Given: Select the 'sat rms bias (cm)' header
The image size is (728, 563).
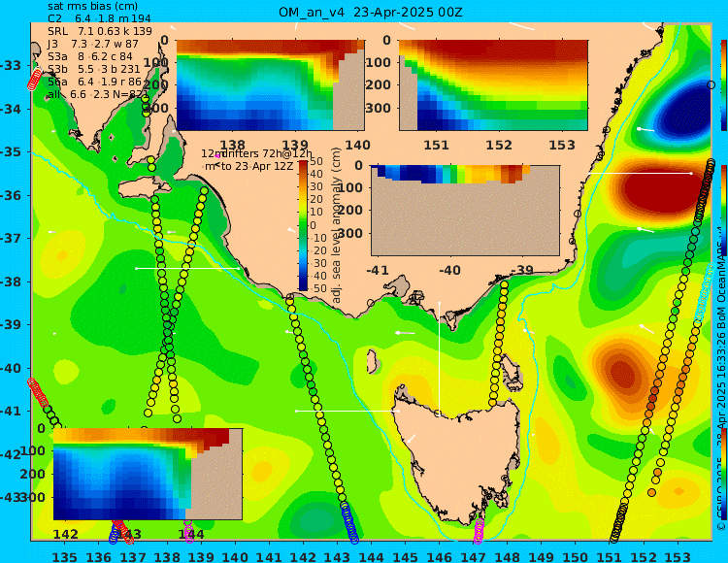Looking at the screenshot, I should point(92,6).
